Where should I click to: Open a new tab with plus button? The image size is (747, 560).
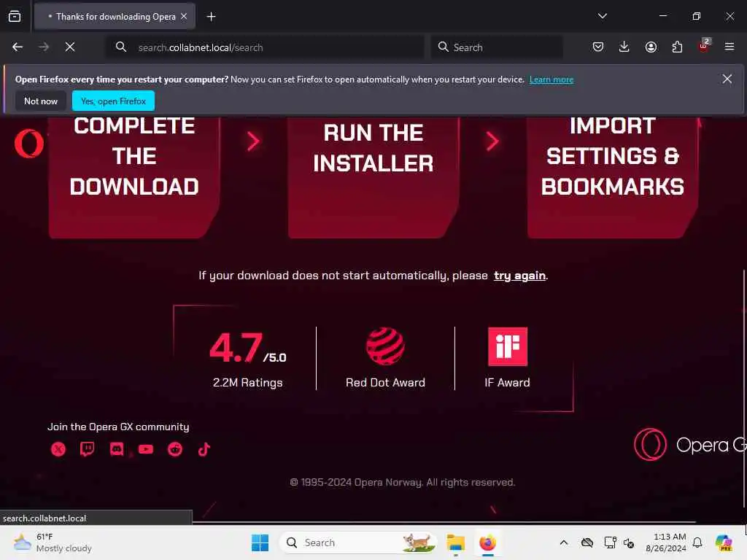[211, 17]
